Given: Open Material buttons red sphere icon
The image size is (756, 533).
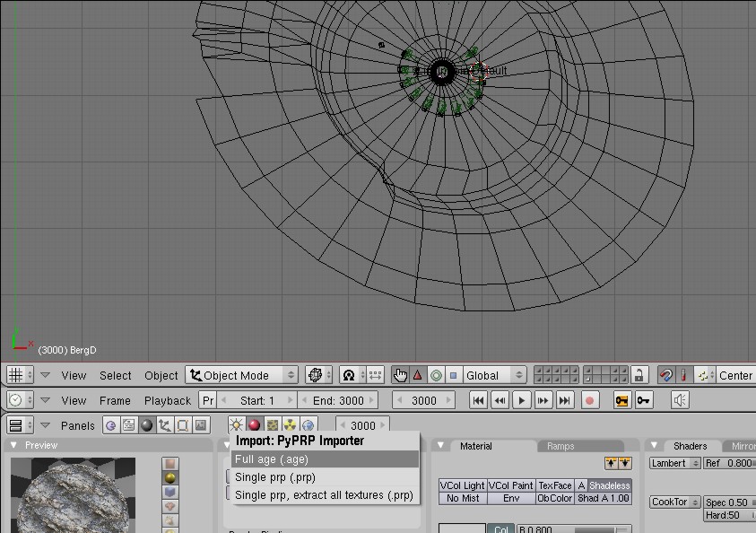Looking at the screenshot, I should coord(254,425).
